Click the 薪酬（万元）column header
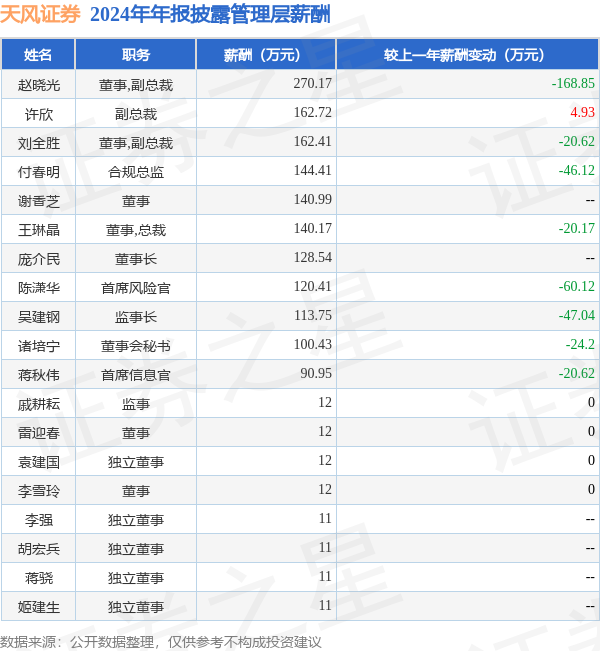600x651 pixels. coord(266,54)
